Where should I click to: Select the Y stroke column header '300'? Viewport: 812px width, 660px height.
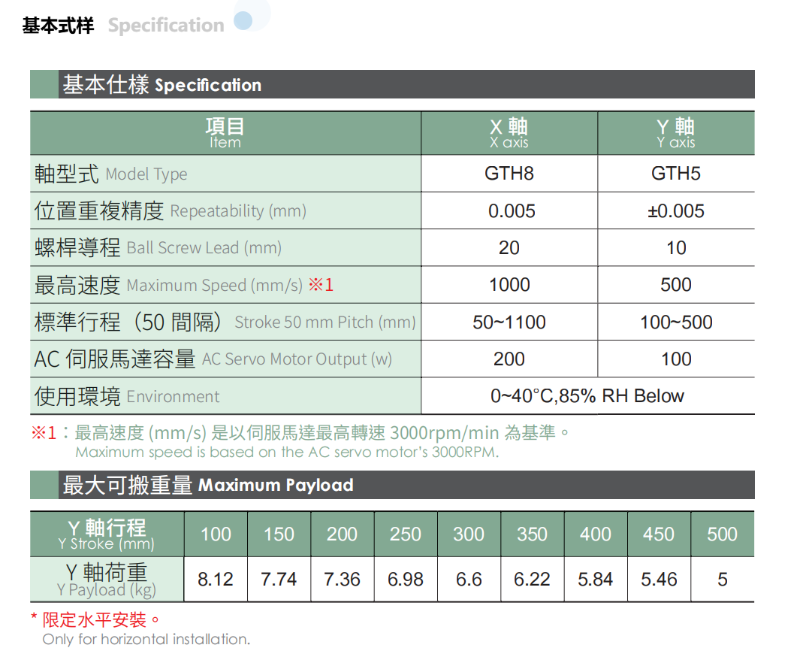click(469, 534)
